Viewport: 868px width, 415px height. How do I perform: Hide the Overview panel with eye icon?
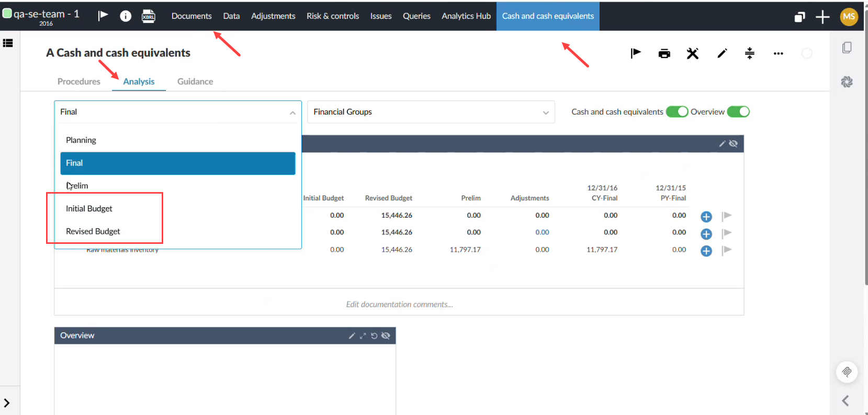pyautogui.click(x=386, y=335)
